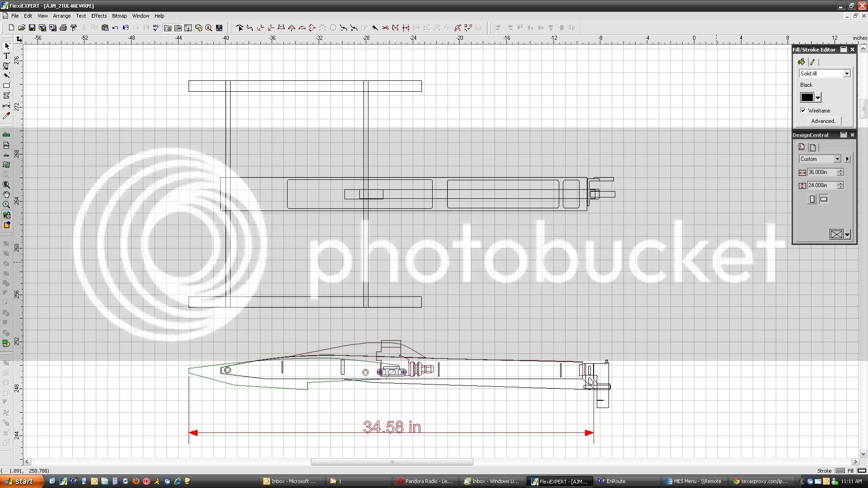Open the color palette icon in toolbar

click(198, 28)
